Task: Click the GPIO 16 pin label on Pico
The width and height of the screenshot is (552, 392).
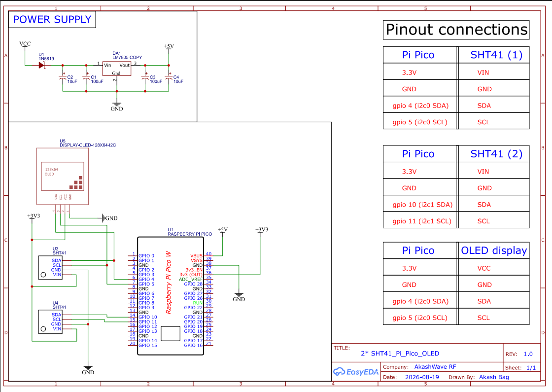Action: point(193,345)
